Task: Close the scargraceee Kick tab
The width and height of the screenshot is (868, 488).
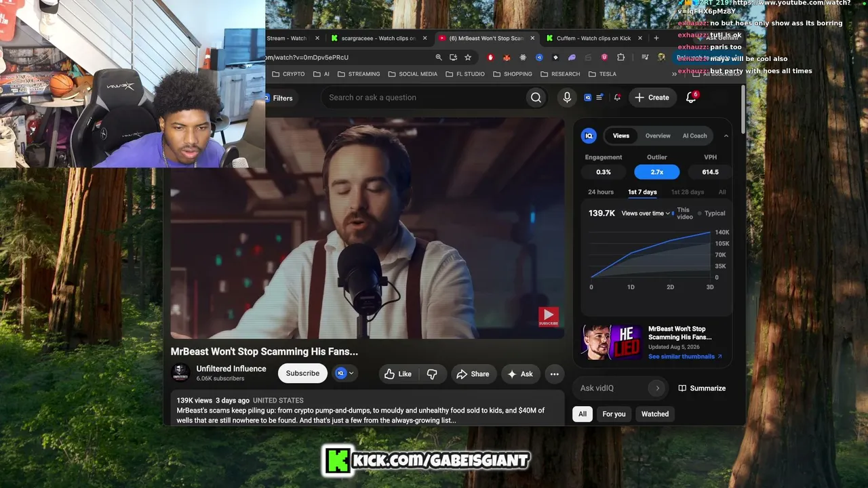Action: [x=425, y=38]
